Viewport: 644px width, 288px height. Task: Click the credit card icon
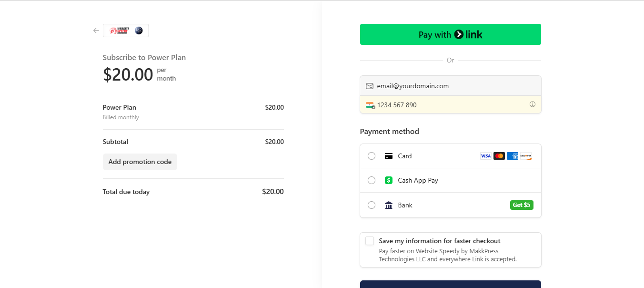coord(389,156)
